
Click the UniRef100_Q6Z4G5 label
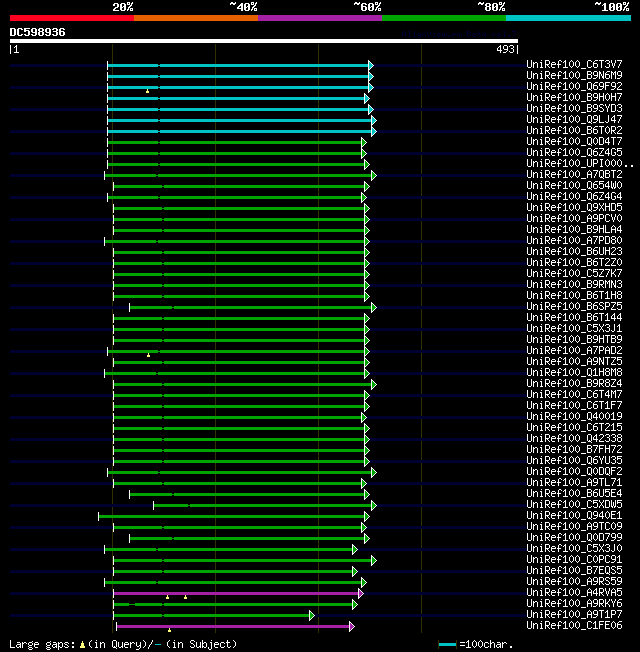coord(574,152)
